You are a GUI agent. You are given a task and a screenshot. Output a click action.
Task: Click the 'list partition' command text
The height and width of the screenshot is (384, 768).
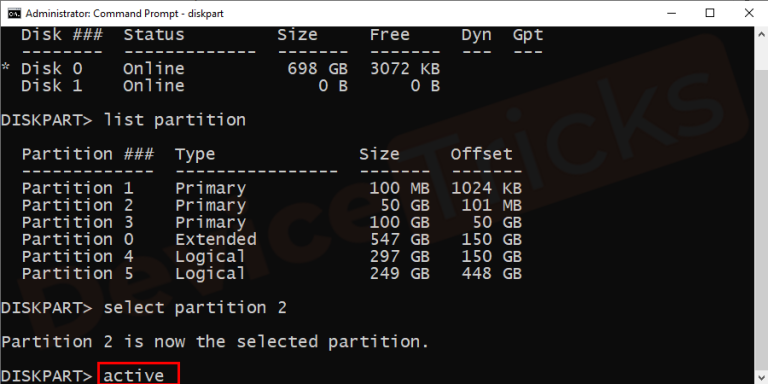(174, 120)
